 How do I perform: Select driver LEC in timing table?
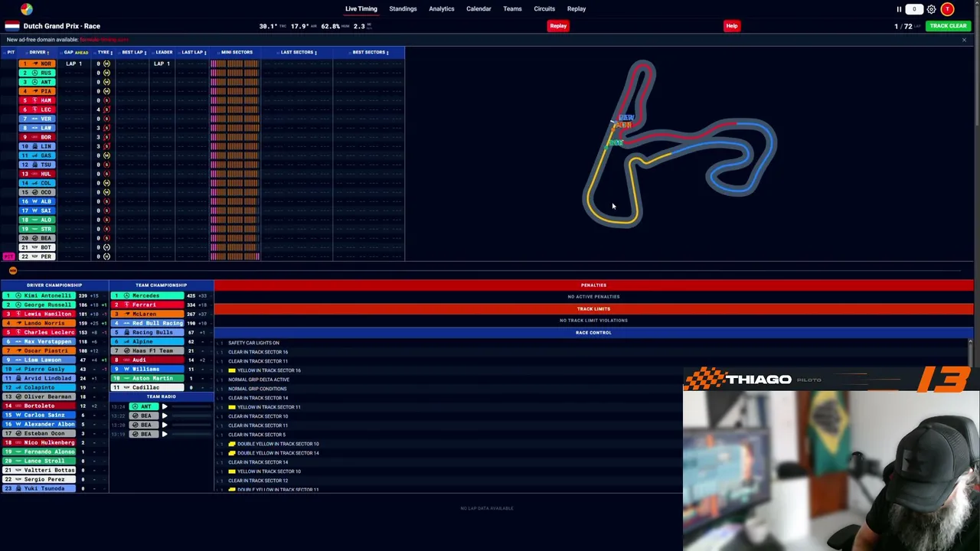[37, 109]
